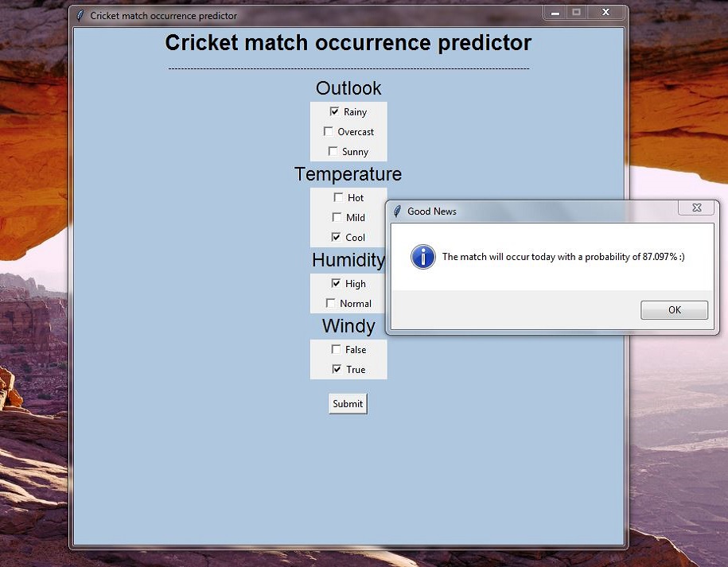The image size is (728, 567).
Task: Close the Cricket match predictor window
Action: tap(605, 13)
